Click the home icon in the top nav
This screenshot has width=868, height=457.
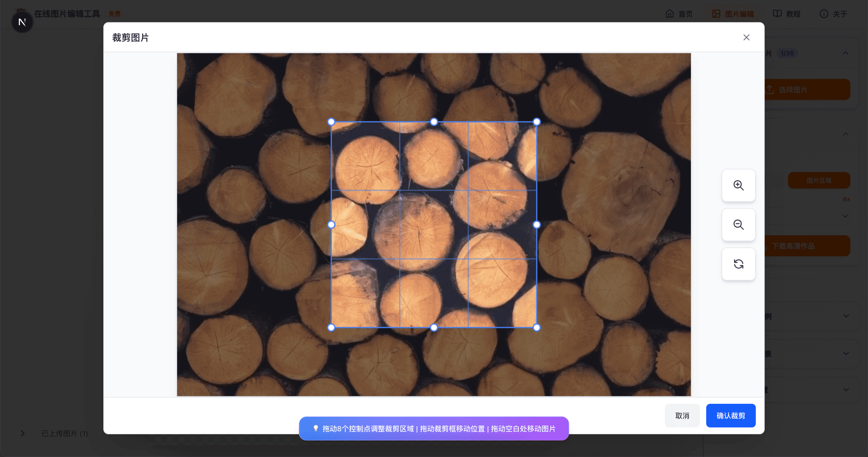coord(670,14)
